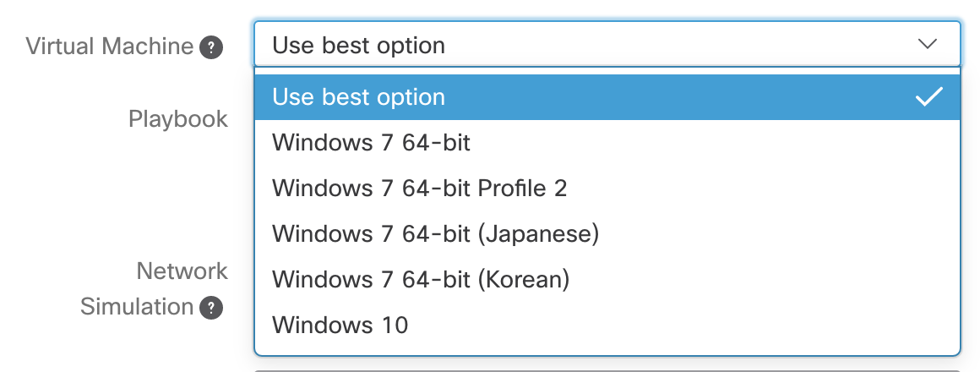Image resolution: width=980 pixels, height=372 pixels.
Task: Click the word Simulation beside its help icon
Action: tap(137, 307)
